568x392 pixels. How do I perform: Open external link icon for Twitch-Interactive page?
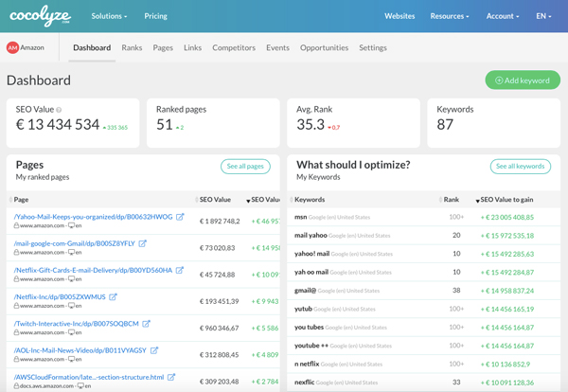146,324
